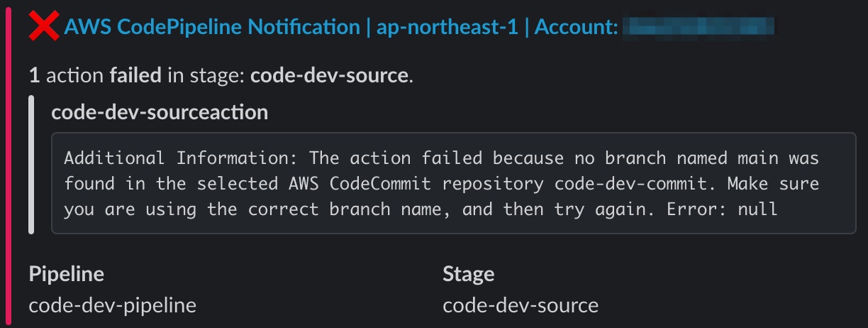Click code-dev-source value under Stage
868x328 pixels.
point(521,305)
